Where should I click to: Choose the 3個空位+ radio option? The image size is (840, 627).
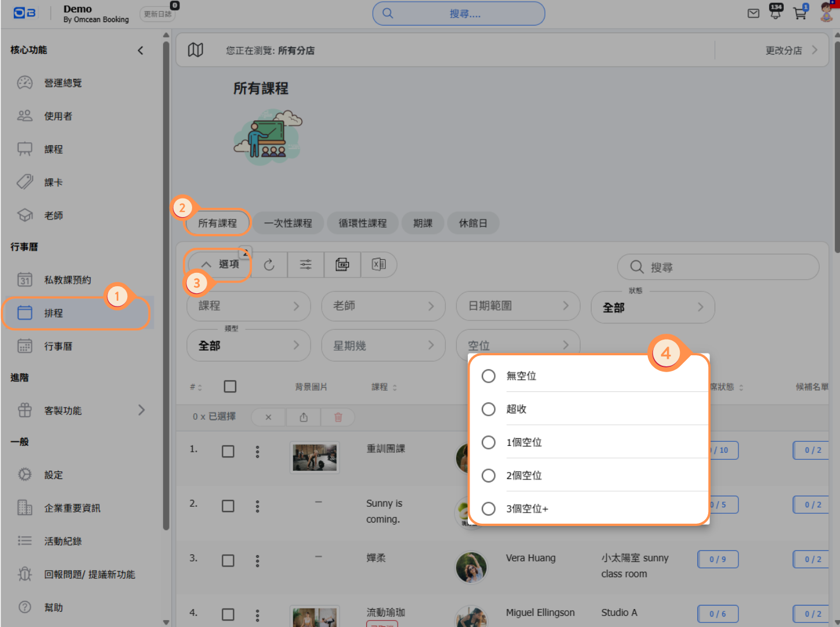pyautogui.click(x=489, y=509)
